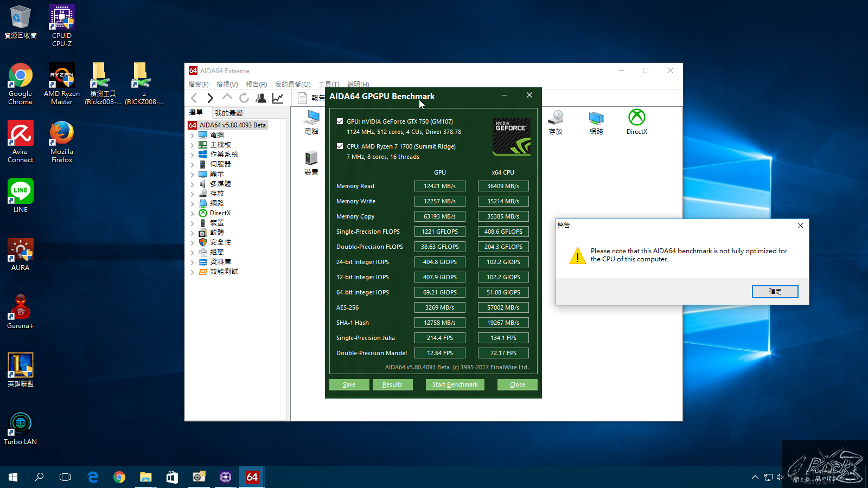Switch to the 選單 tab
The height and width of the screenshot is (488, 868).
click(x=196, y=112)
